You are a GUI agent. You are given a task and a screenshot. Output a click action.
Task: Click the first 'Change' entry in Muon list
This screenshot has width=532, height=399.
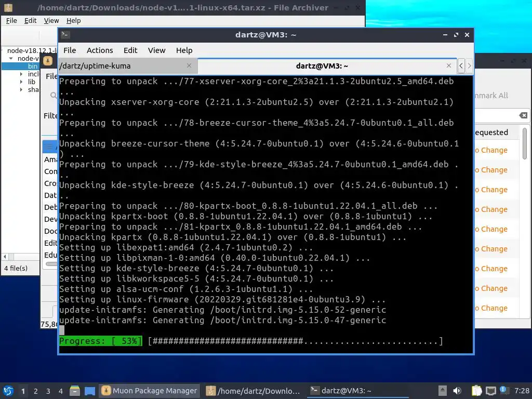[x=491, y=150]
